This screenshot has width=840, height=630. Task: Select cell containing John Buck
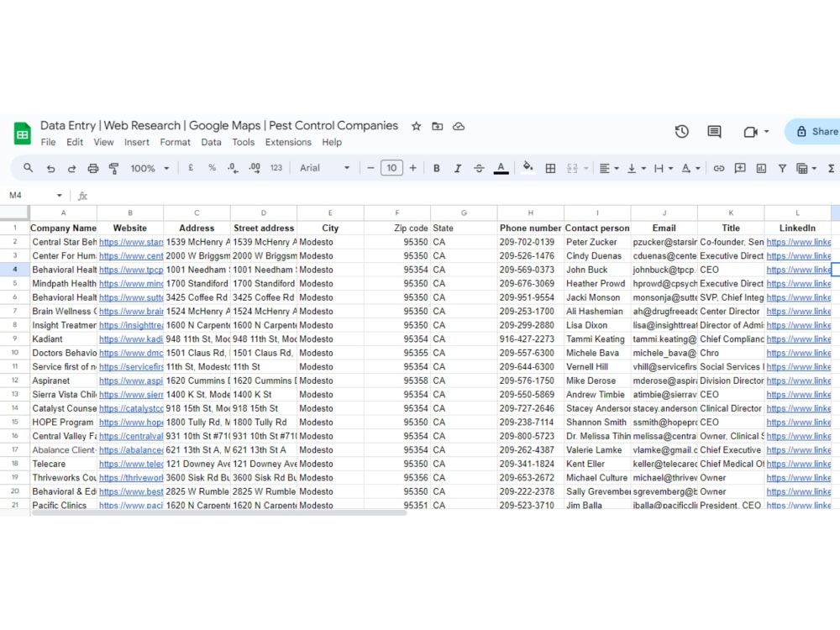(596, 270)
